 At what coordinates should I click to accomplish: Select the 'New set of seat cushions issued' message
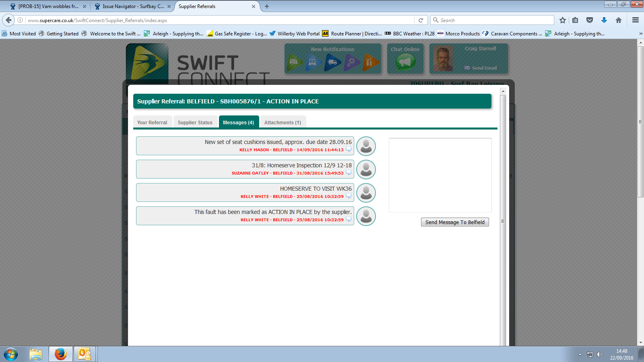[x=278, y=142]
